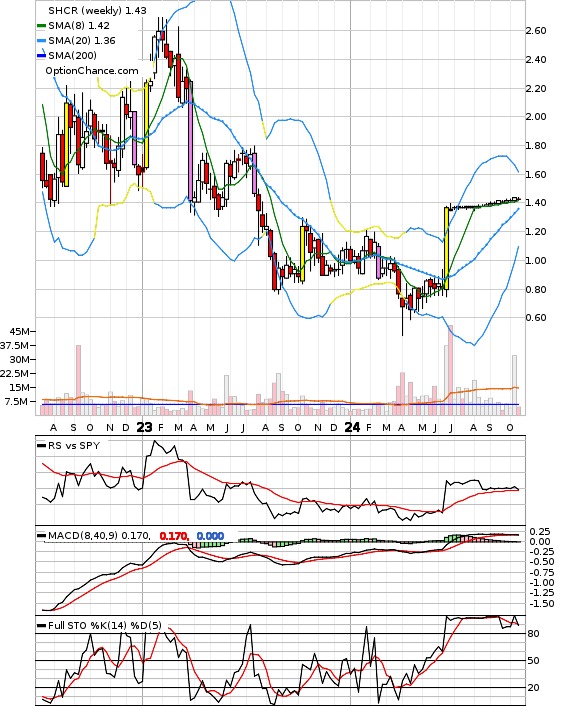The height and width of the screenshot is (706, 566).
Task: Click the SHCR (weekly) 1.43 title
Action: [x=97, y=10]
